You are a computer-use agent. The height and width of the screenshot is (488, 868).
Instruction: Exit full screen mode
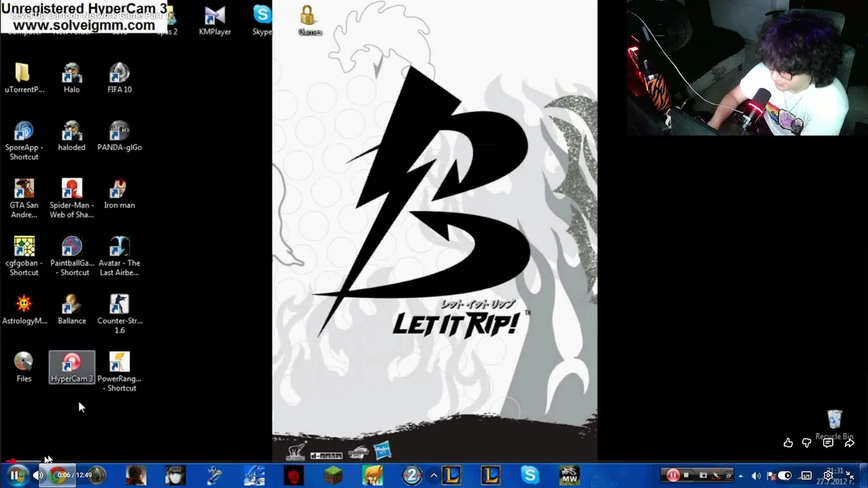(850, 475)
